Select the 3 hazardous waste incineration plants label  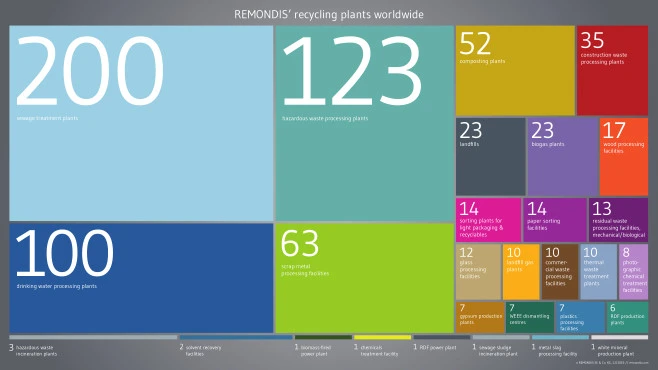click(33, 351)
